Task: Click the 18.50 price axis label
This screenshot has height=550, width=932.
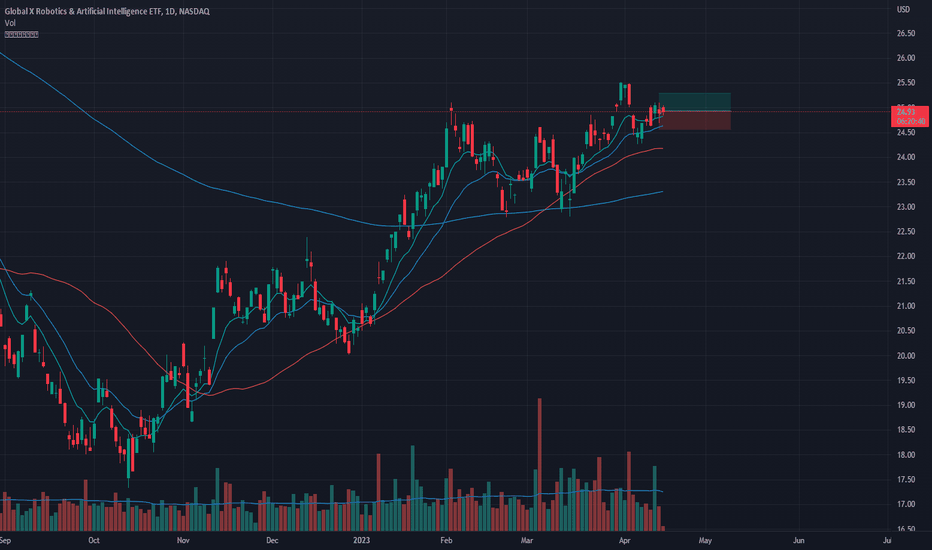Action: (x=906, y=429)
